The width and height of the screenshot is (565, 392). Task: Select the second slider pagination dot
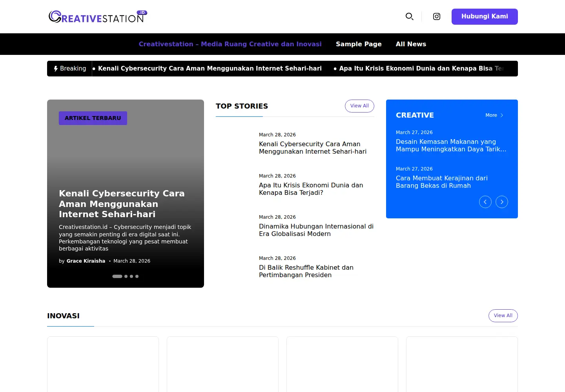point(126,276)
